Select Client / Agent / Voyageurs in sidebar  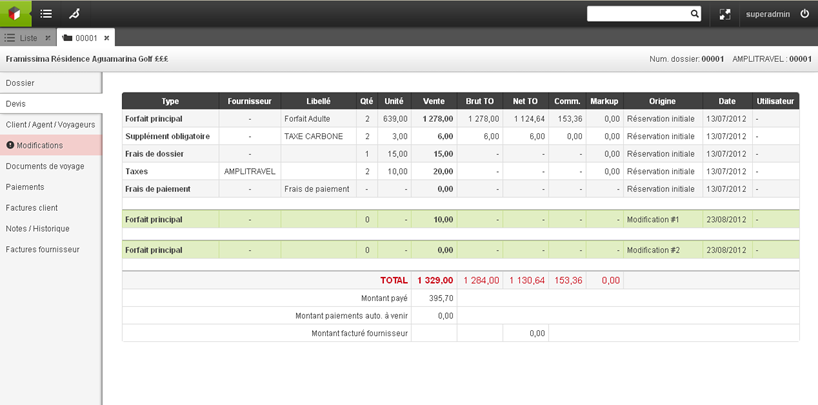point(50,125)
